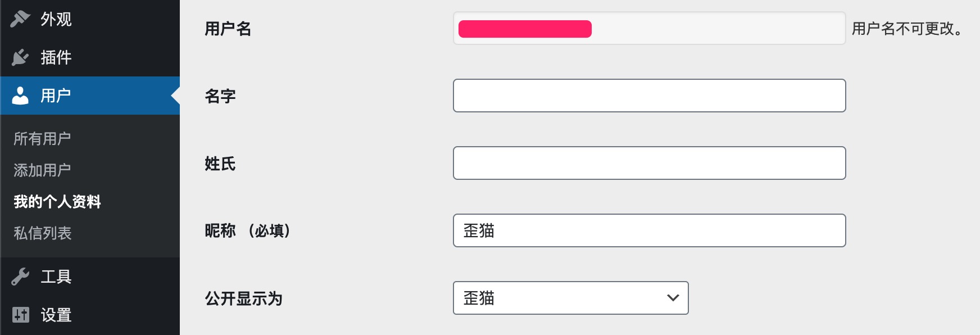This screenshot has height=335, width=980.
Task: Click inside the 姓氏 input field
Action: point(649,163)
